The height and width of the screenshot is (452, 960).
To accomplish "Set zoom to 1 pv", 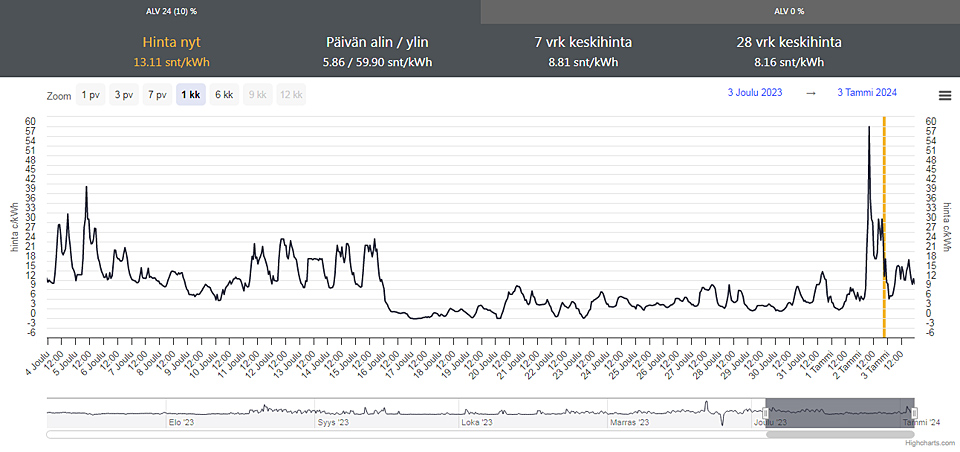I will (x=90, y=95).
